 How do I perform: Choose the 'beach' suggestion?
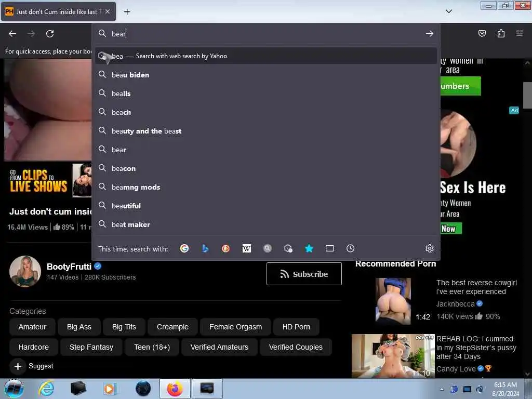pyautogui.click(x=266, y=112)
